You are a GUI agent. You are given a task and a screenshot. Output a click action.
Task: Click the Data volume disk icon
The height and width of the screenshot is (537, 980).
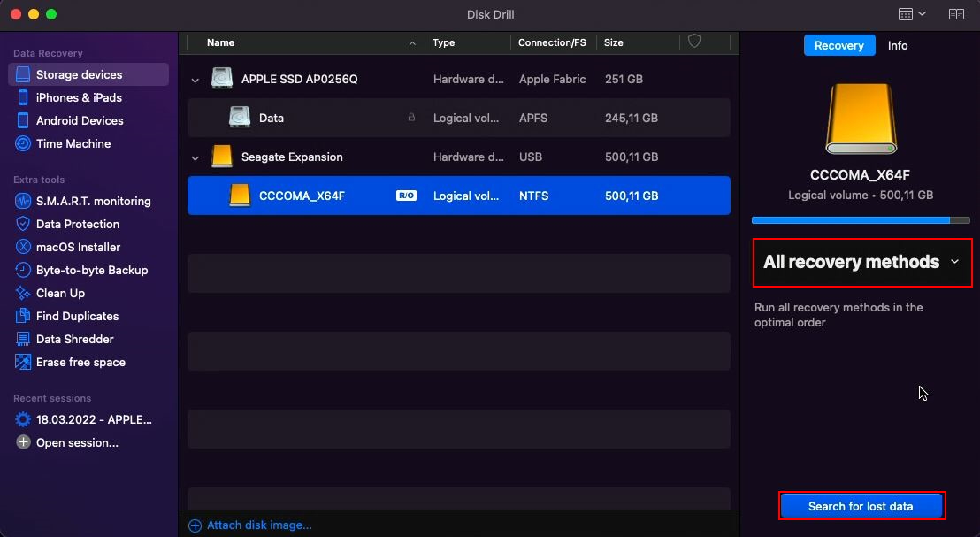(x=240, y=118)
